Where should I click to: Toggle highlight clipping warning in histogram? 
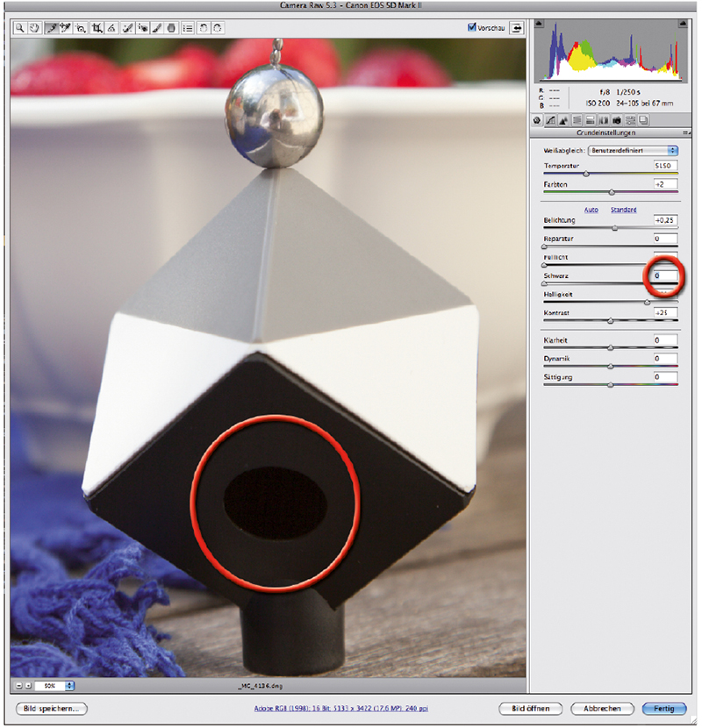click(683, 23)
